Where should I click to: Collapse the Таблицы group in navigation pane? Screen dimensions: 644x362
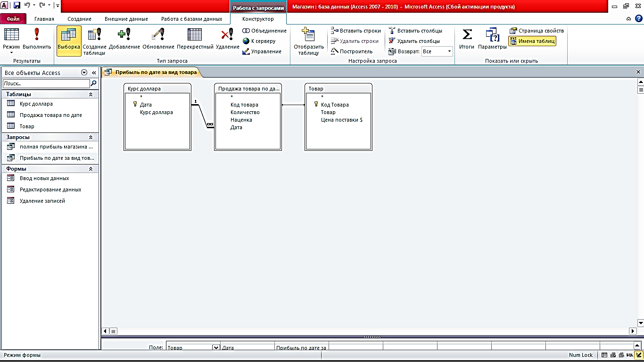[91, 94]
